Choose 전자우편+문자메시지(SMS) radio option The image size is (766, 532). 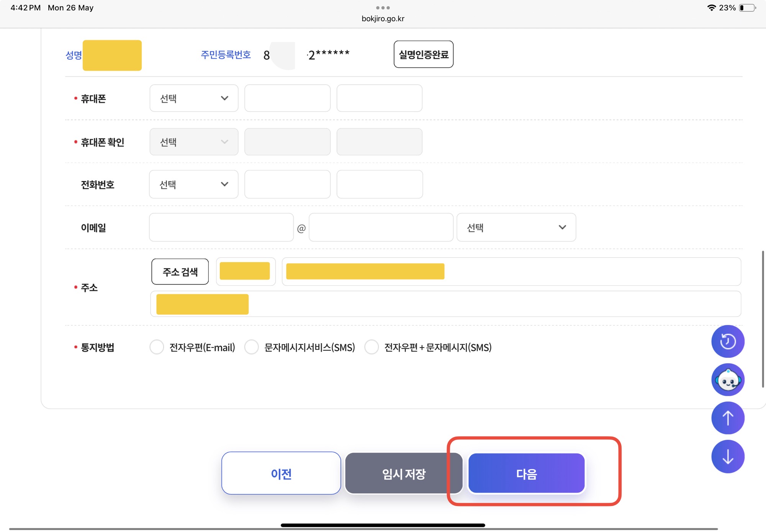[372, 347]
